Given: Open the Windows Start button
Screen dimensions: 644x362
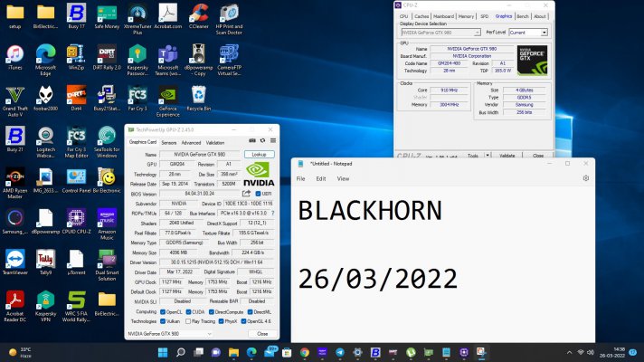Looking at the screenshot, I should pyautogui.click(x=163, y=352).
